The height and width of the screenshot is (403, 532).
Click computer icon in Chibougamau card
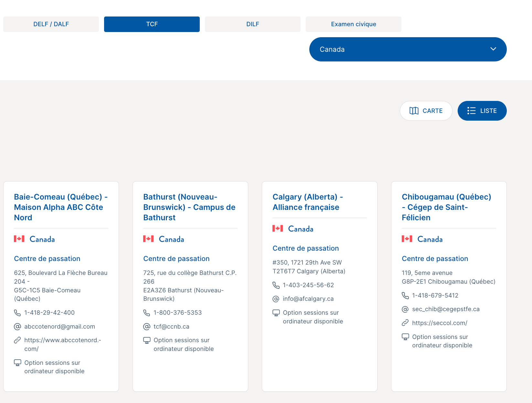click(405, 337)
